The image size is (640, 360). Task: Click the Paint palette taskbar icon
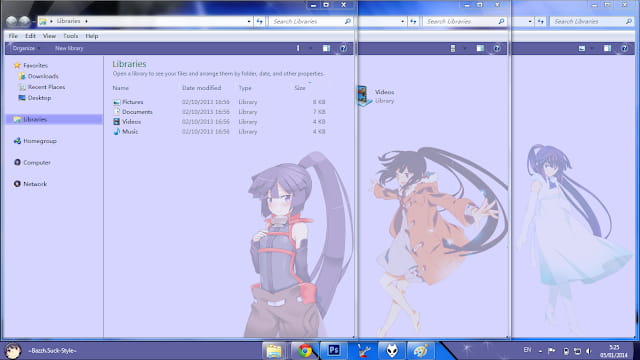[420, 351]
